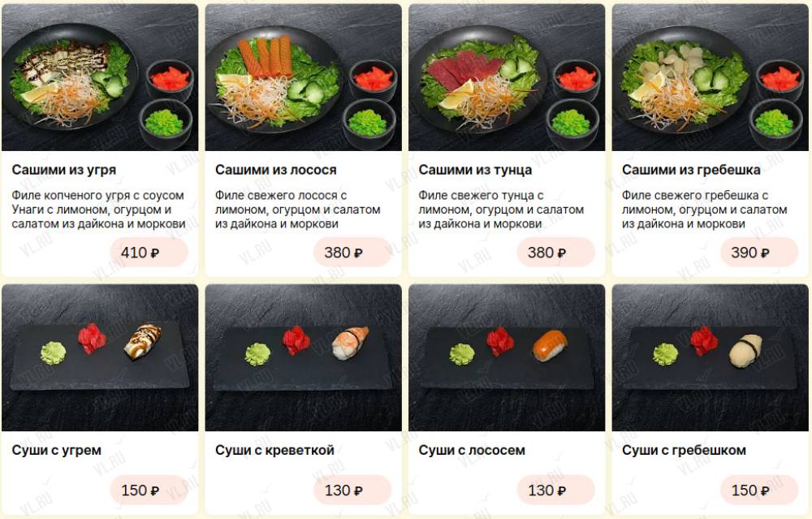Open the Суши с гребешком product photo
The image size is (812, 519).
pos(710,357)
